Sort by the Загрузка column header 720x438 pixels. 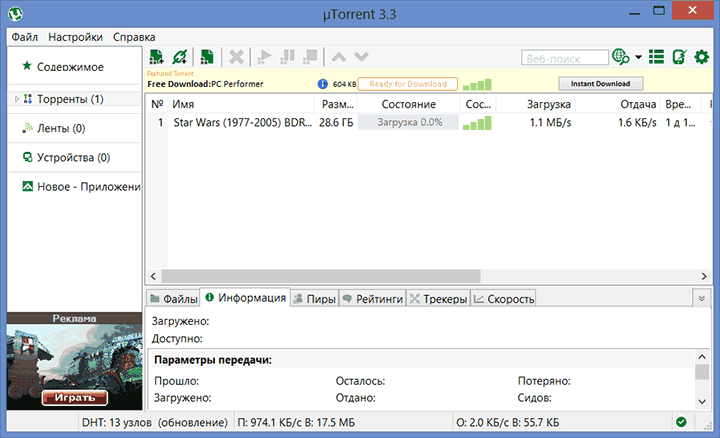(536, 104)
